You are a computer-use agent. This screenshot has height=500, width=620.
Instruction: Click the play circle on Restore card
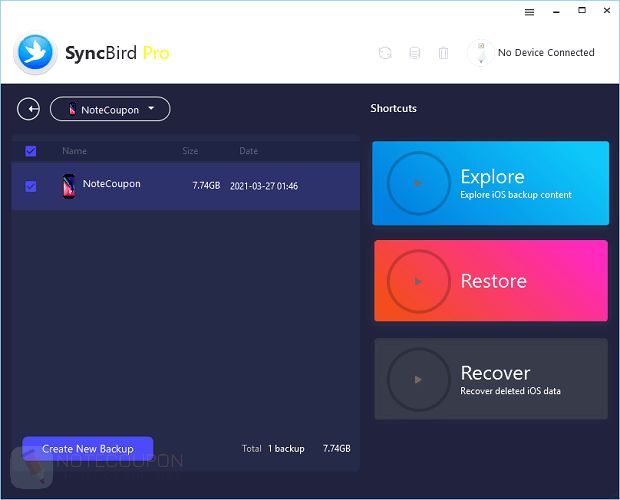[418, 281]
